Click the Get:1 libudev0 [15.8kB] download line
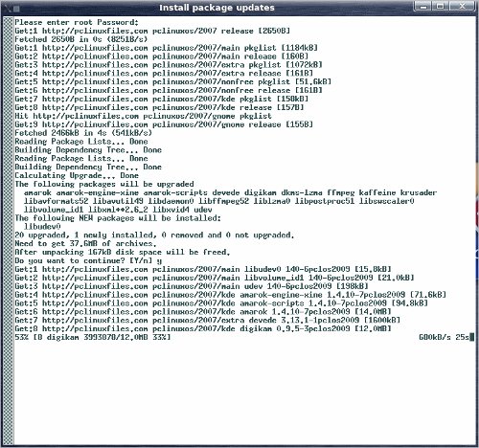The width and height of the screenshot is (479, 448). point(203,269)
